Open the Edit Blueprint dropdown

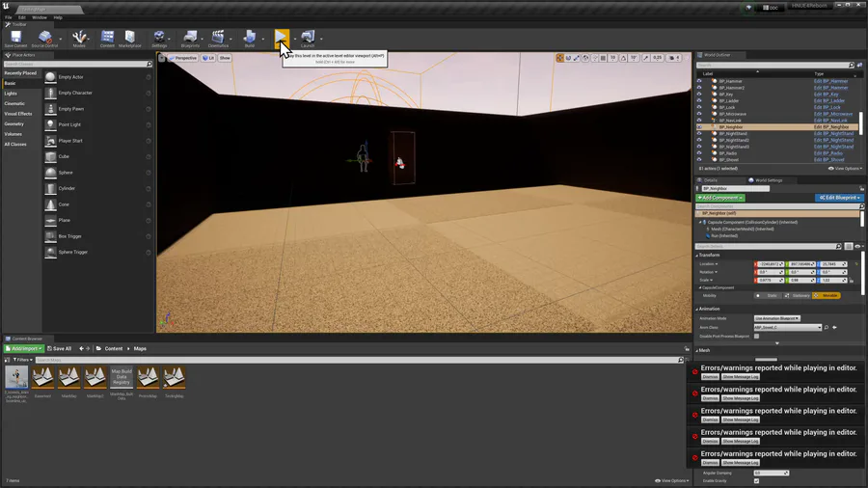pos(839,198)
